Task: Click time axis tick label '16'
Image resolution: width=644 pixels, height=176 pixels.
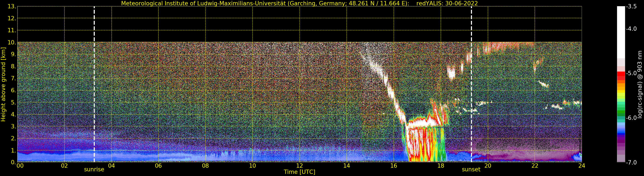Action: [x=394, y=166]
